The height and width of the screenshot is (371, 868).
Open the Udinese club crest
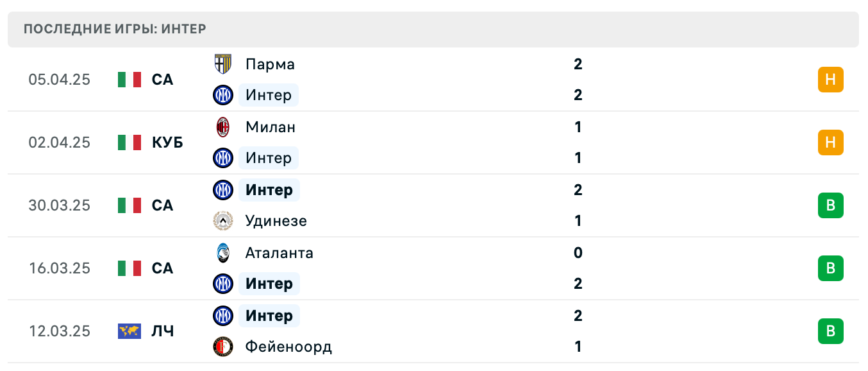coord(222,220)
